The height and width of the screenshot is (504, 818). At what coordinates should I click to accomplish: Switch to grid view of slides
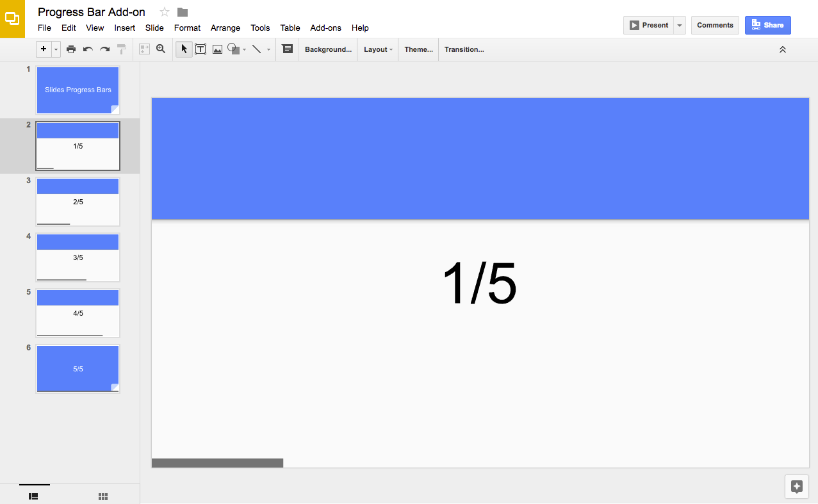(102, 496)
